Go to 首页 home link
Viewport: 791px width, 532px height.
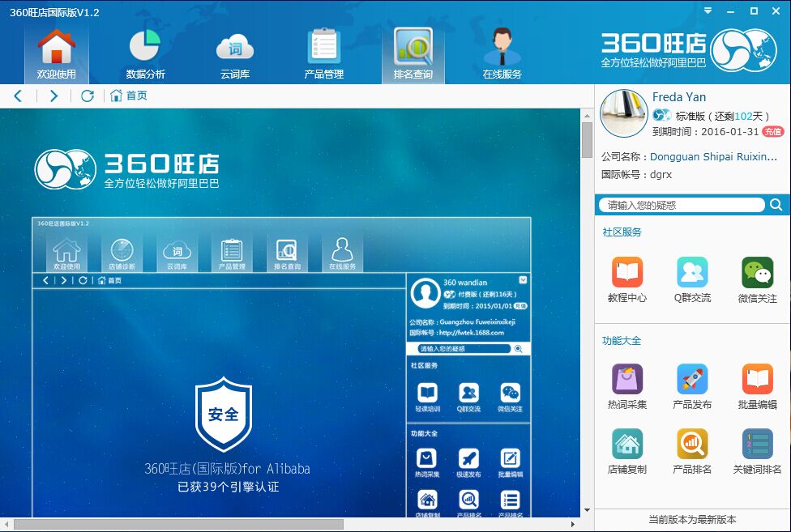tap(129, 96)
